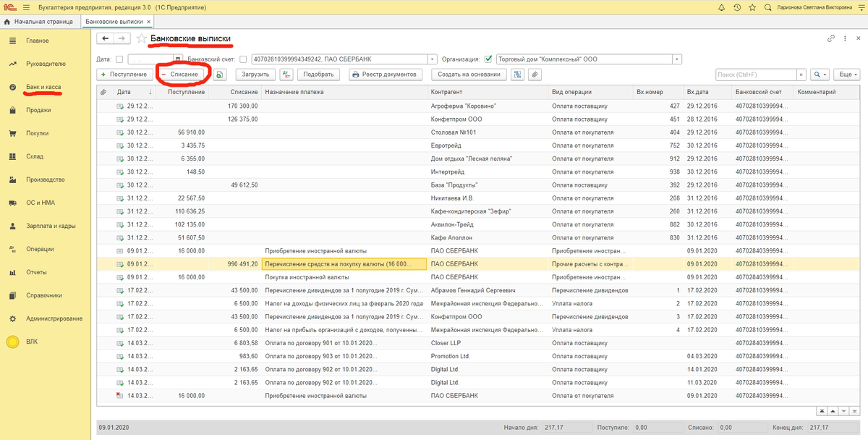Screen dimensions: 868x440
Task: Expand the Банковский счет dropdown
Action: tap(433, 59)
